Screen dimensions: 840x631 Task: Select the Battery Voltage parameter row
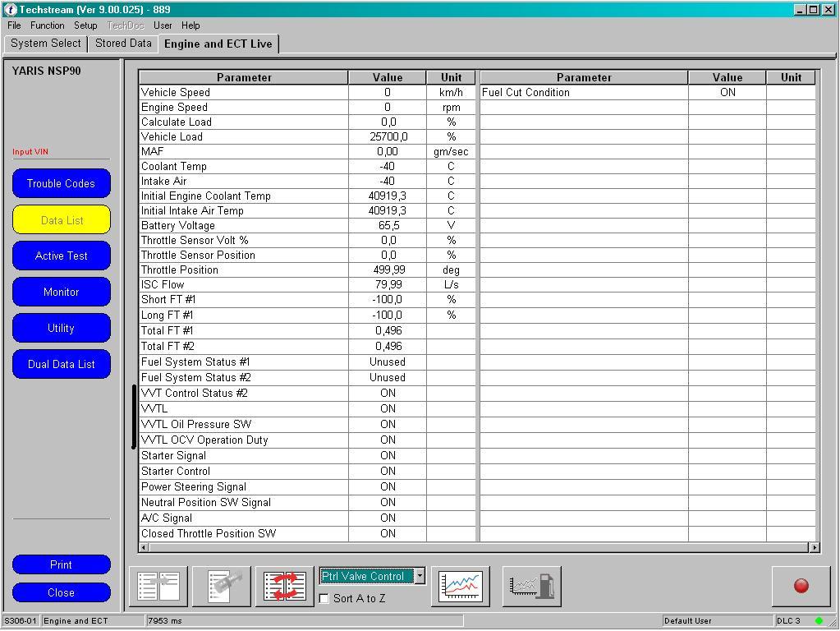pos(244,225)
